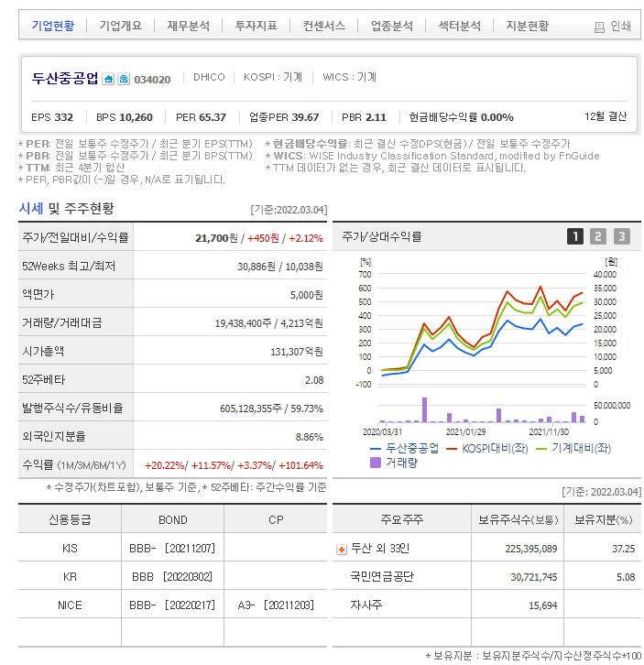Click the 업종PER value 39.67

tap(305, 117)
